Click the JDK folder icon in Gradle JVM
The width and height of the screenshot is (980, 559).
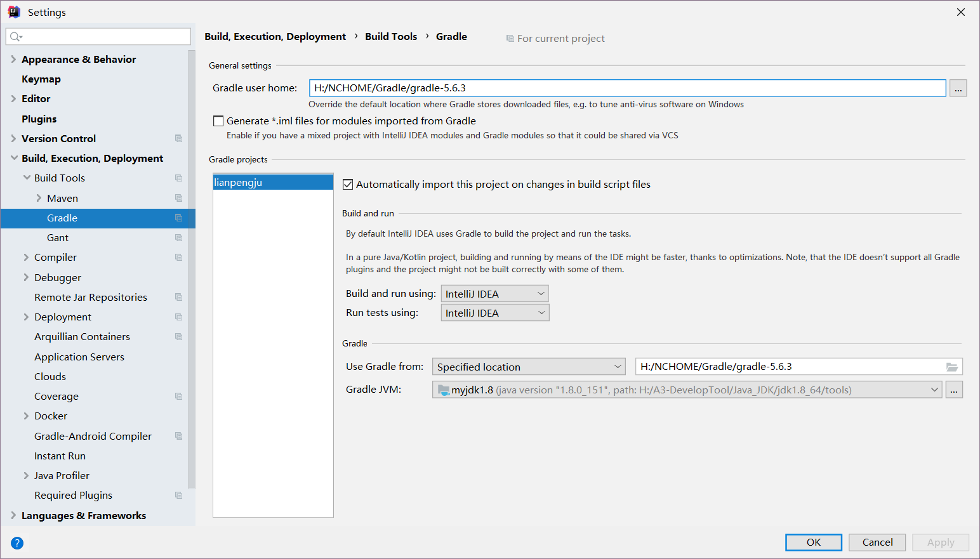pyautogui.click(x=444, y=390)
